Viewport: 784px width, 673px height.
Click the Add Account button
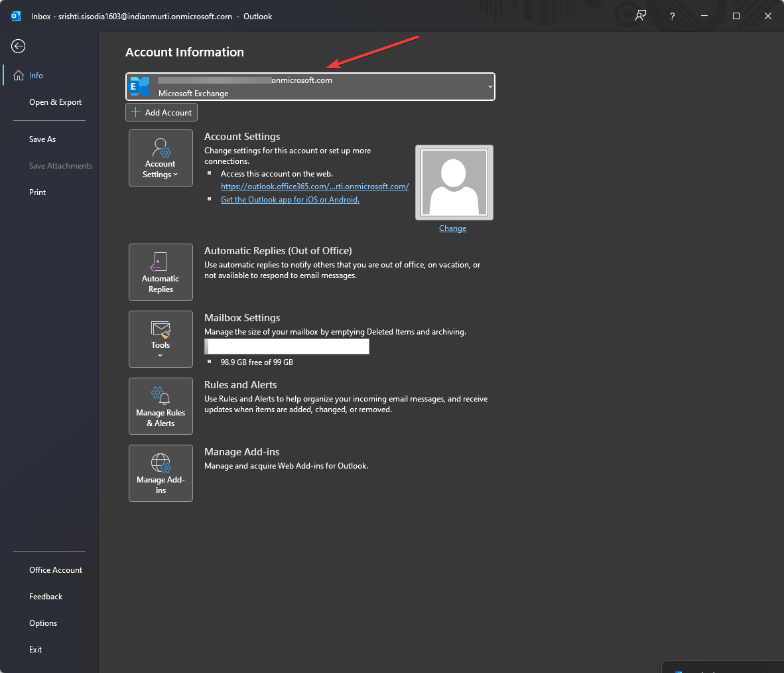pyautogui.click(x=161, y=112)
